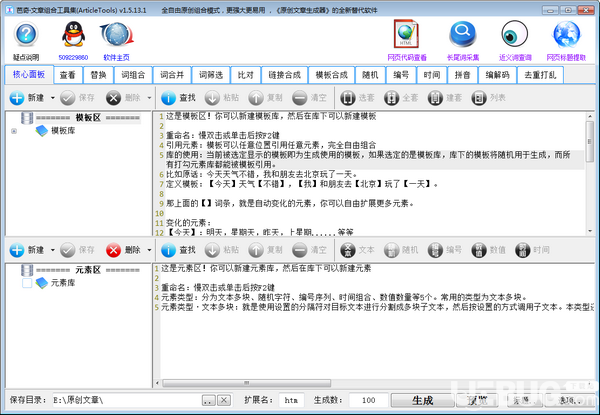Open the 词组合 tab
Viewport: 600px width, 415px height.
133,75
